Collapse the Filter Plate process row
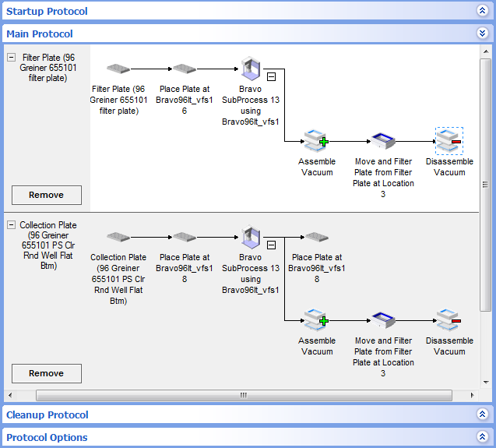The height and width of the screenshot is (448, 496). [x=12, y=57]
